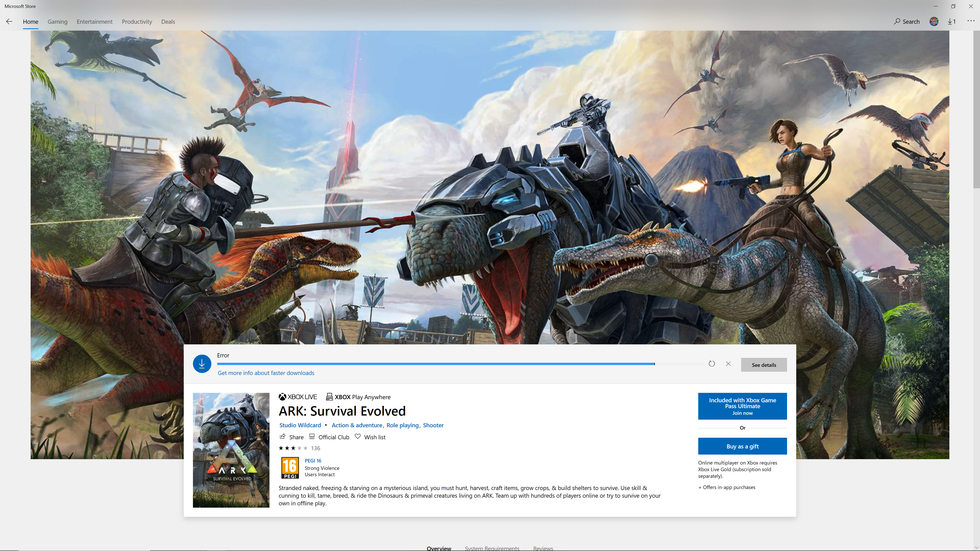Open the Gaming tab in store
This screenshot has width=980, height=551.
pos(57,21)
